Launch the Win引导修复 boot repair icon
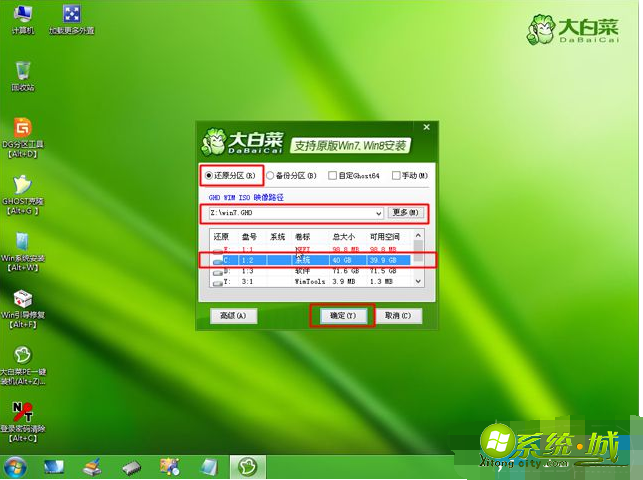 (23, 309)
